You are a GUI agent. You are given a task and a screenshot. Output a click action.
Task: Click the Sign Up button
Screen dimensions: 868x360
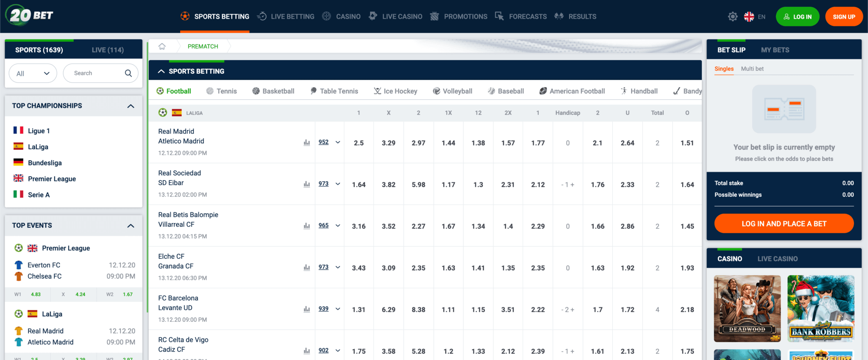(x=844, y=17)
